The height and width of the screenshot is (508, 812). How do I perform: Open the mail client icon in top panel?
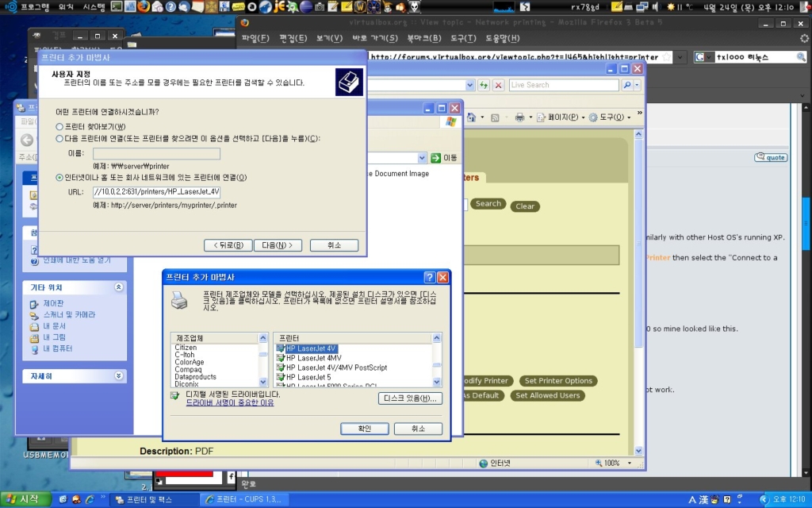(158, 6)
